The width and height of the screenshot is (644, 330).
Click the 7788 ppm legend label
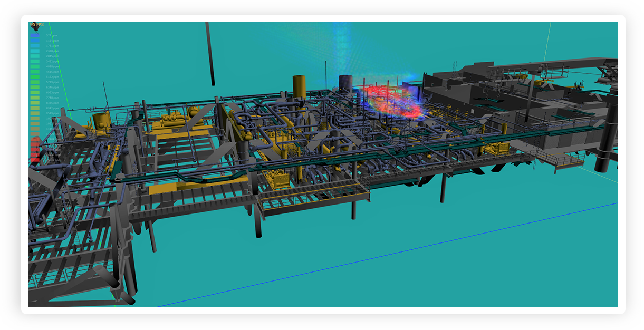[53, 98]
